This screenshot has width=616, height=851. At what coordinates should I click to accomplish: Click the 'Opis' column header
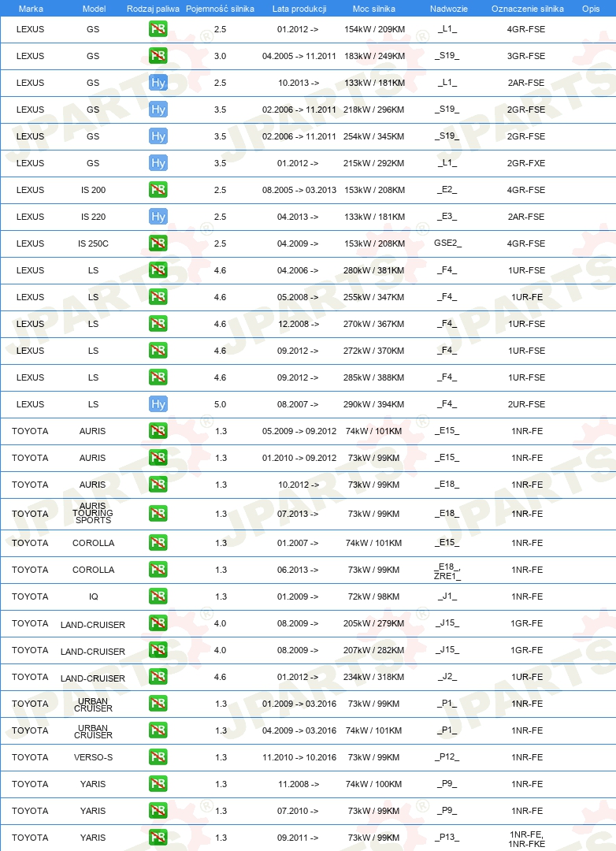click(591, 9)
